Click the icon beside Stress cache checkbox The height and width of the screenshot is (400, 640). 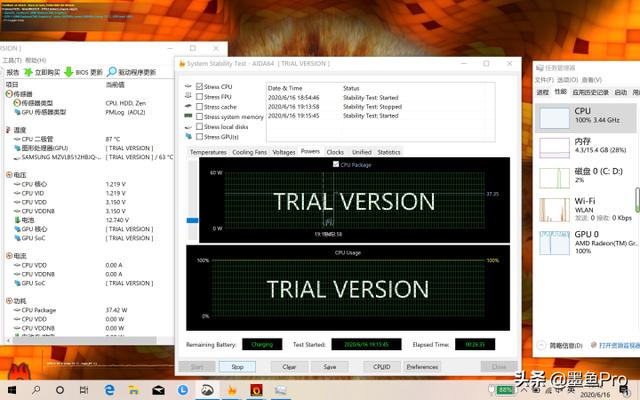coord(188,106)
